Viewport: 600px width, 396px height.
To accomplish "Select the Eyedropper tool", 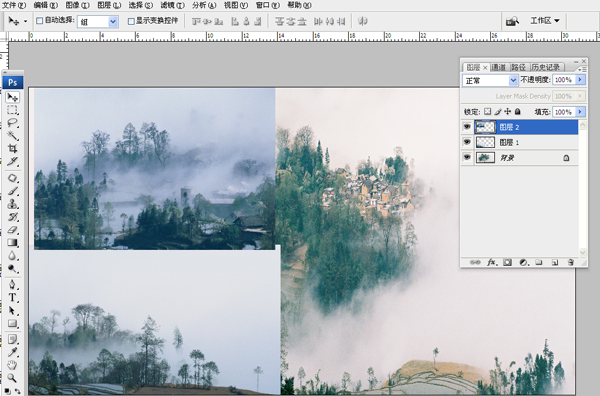I will point(12,352).
